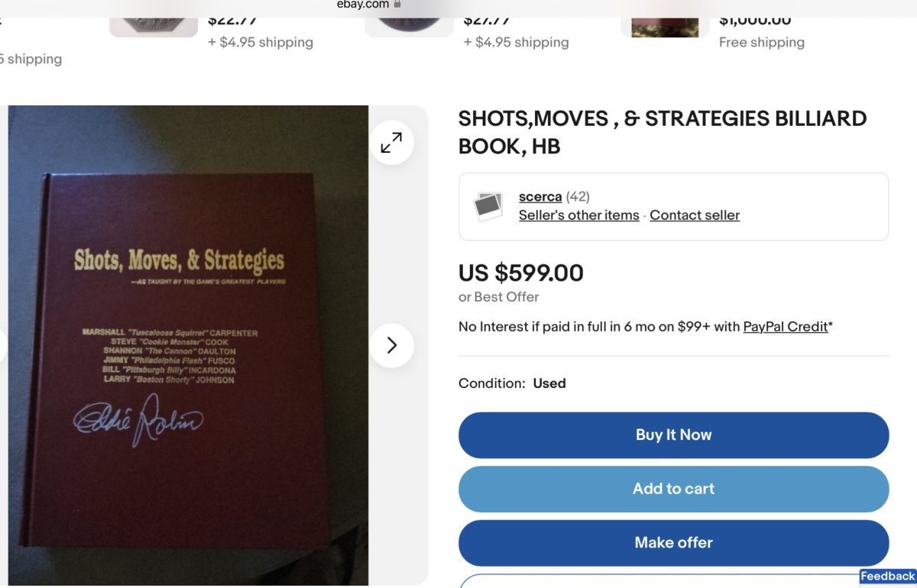Click the lock icon beside ebay.com
This screenshot has height=588, width=917.
pos(397,5)
